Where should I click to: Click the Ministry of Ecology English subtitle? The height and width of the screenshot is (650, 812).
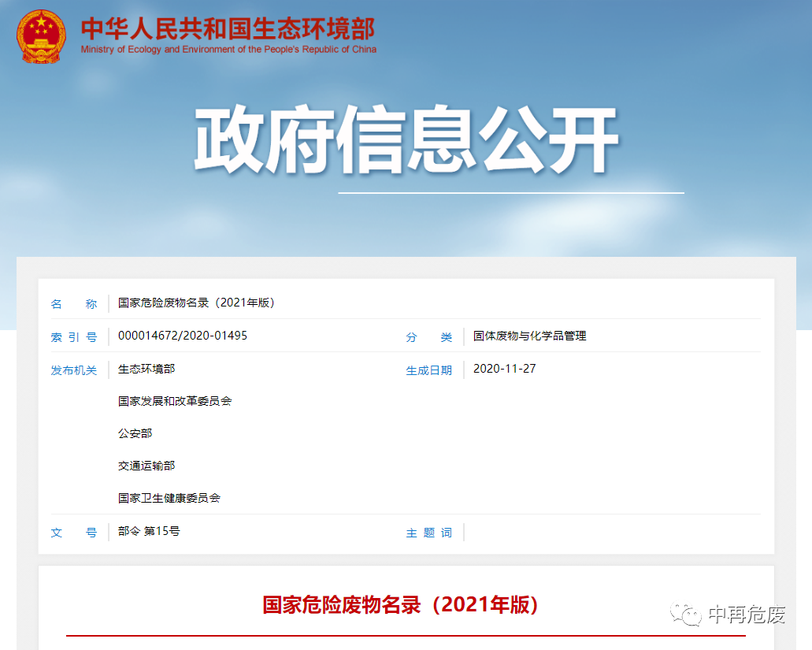tap(228, 50)
